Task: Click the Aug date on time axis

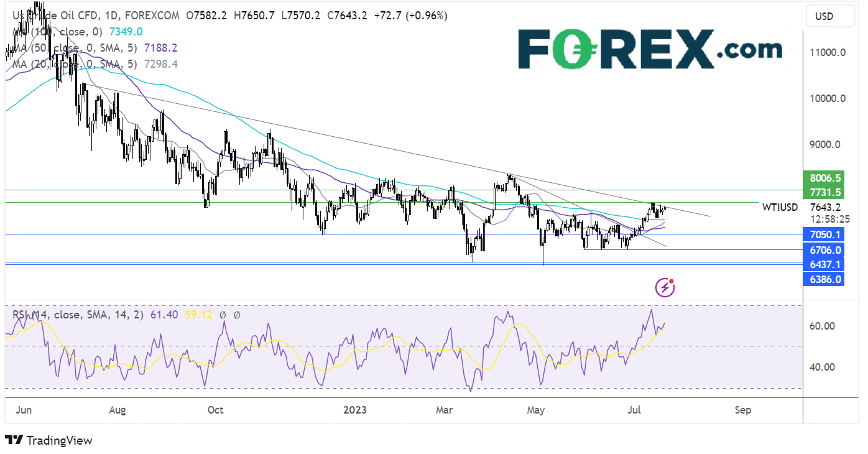Action: [117, 410]
